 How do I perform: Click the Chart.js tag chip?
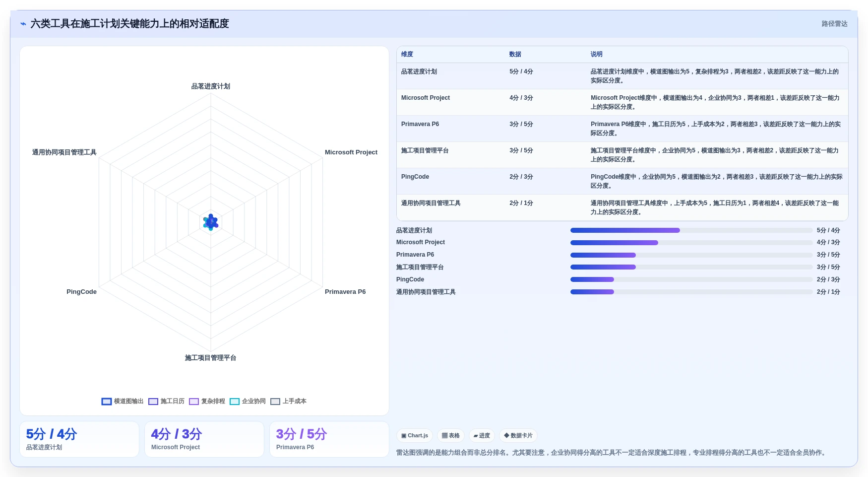point(415,436)
